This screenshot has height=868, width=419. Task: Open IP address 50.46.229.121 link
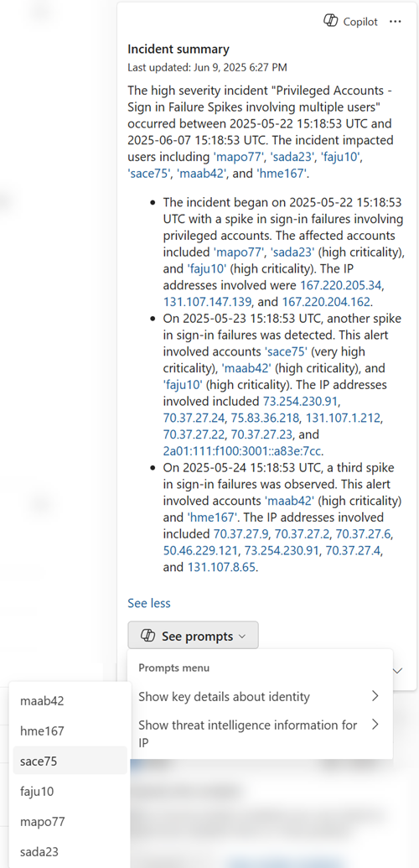[203, 551]
